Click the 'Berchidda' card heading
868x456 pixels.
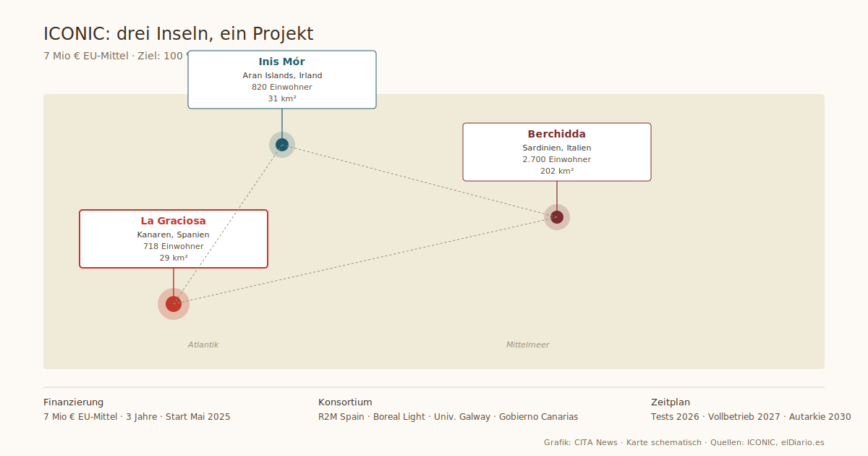pos(557,134)
